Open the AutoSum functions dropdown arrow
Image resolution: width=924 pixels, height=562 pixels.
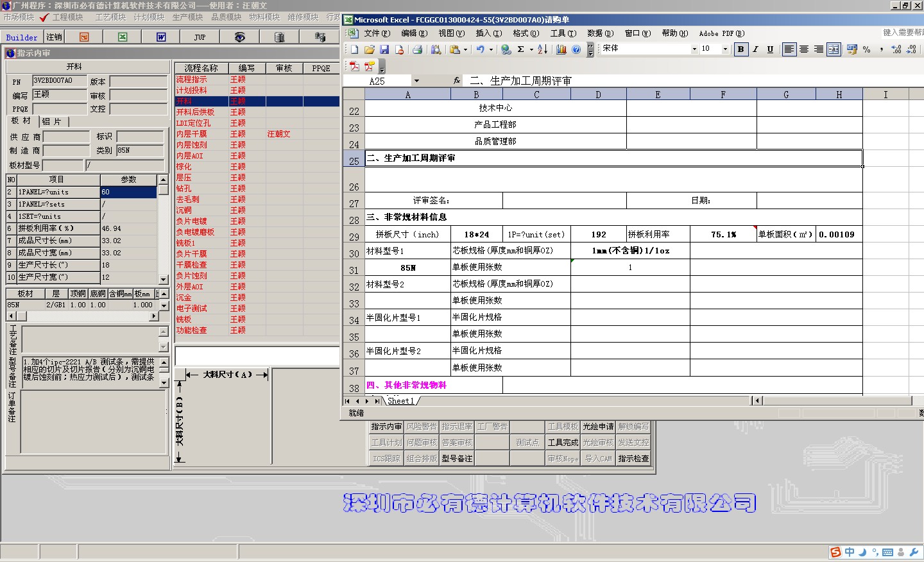click(x=531, y=49)
